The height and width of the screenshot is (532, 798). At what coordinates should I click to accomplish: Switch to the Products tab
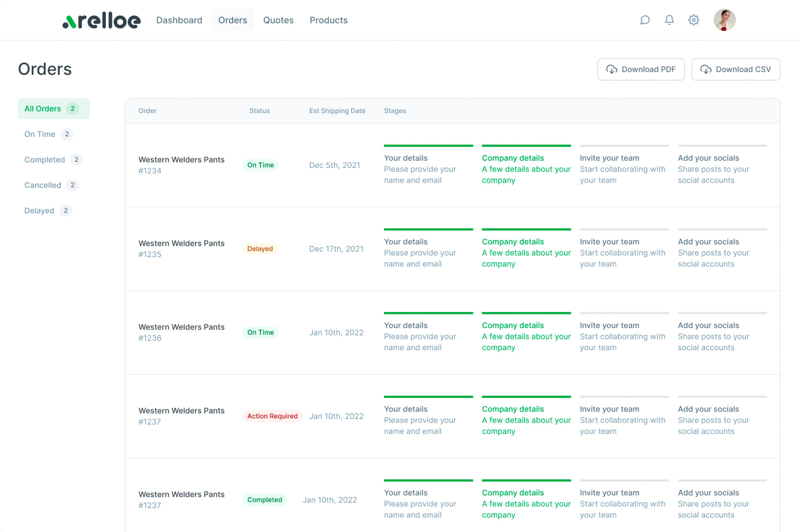pyautogui.click(x=328, y=20)
